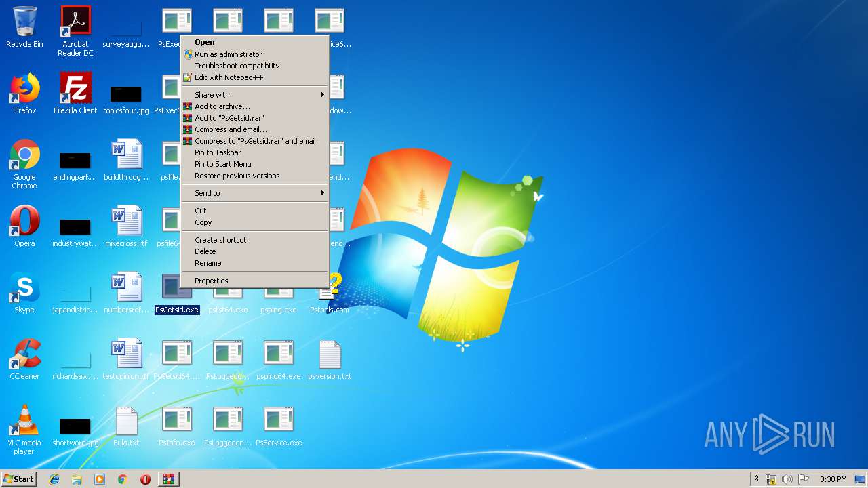Select the PsGetsid64 executable icon

coord(177,359)
